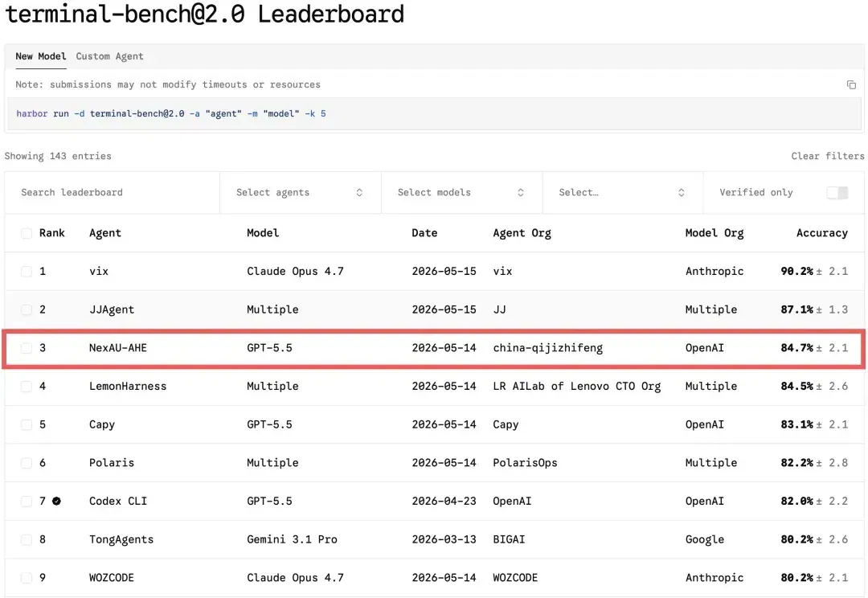The height and width of the screenshot is (598, 868).
Task: Click Gemini 3.1 Pro model cell
Action: [292, 539]
